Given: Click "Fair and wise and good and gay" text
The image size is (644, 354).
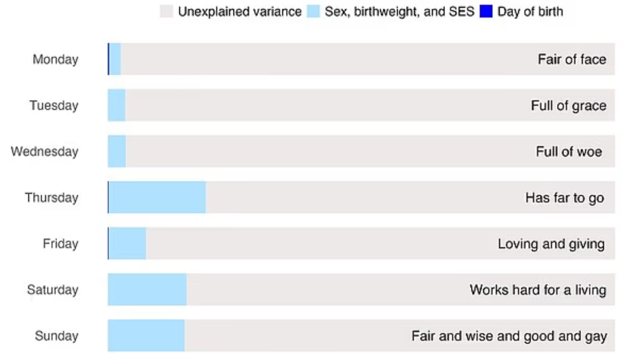Looking at the screenshot, I should (x=509, y=336).
